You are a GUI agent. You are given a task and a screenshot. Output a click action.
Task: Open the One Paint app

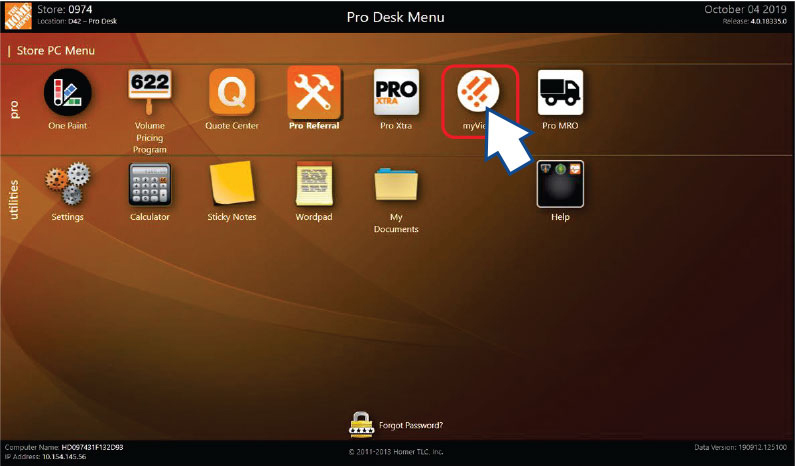67,93
